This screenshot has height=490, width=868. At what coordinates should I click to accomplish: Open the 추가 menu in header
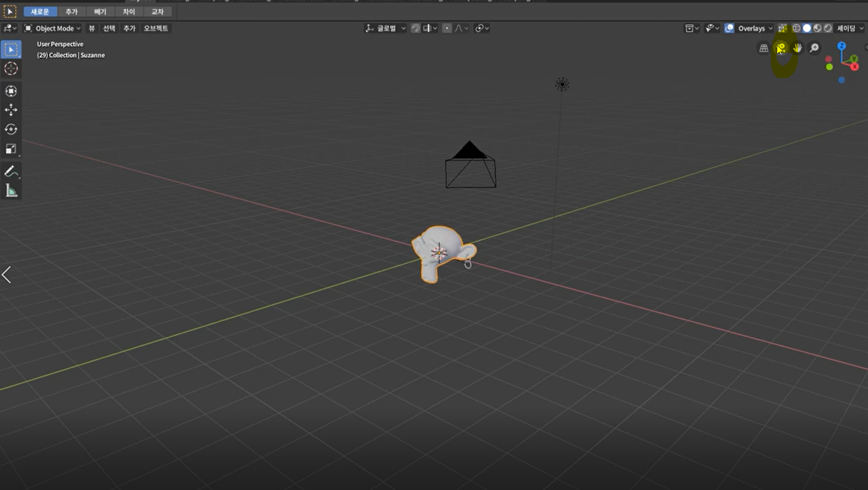tap(129, 29)
